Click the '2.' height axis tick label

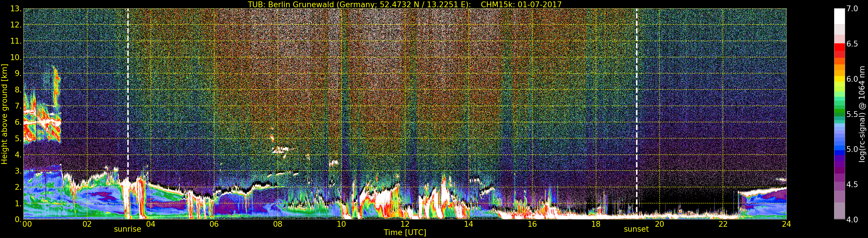[x=18, y=187]
